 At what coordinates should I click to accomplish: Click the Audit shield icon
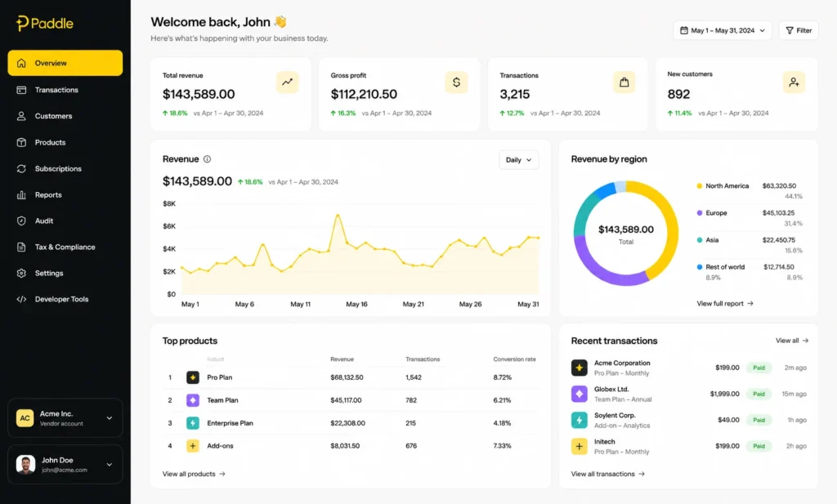click(21, 221)
